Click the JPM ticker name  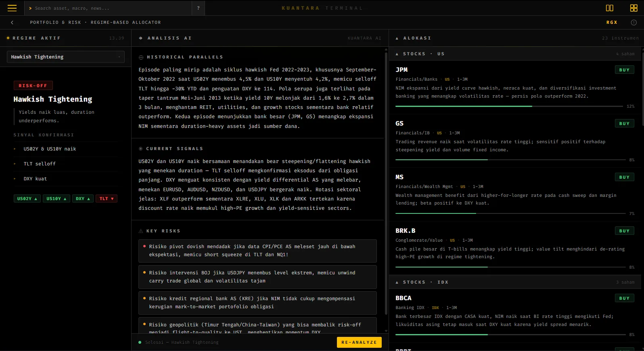click(401, 70)
